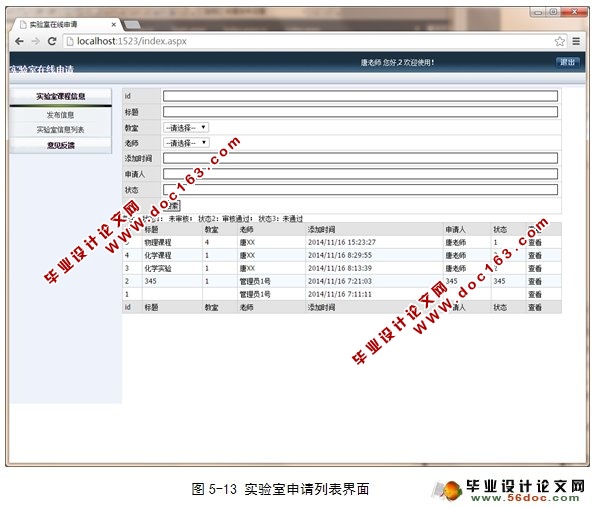595x508 pixels.
Task: Click 管理员1号 in the 7:21:03 row
Action: click(255, 281)
